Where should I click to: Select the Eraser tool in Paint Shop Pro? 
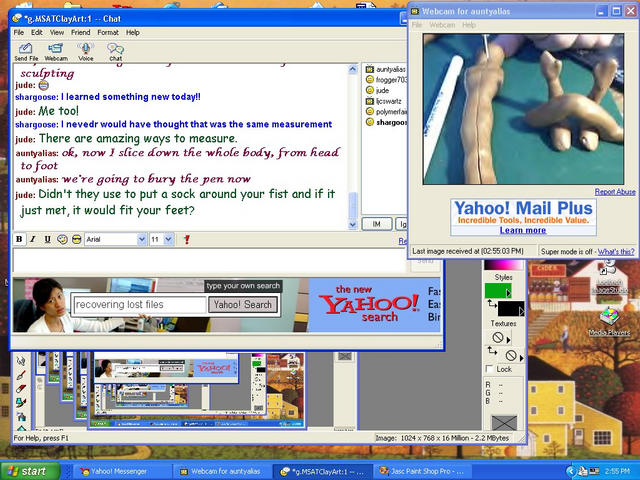point(21,389)
